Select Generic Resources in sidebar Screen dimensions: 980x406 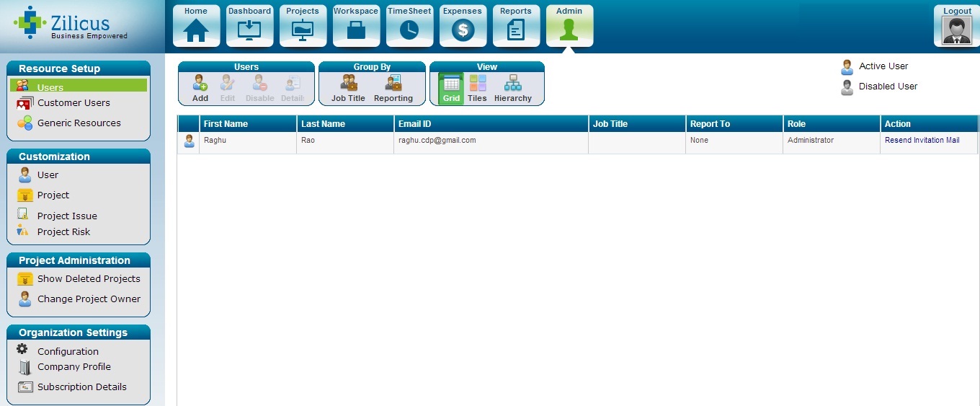tap(79, 123)
